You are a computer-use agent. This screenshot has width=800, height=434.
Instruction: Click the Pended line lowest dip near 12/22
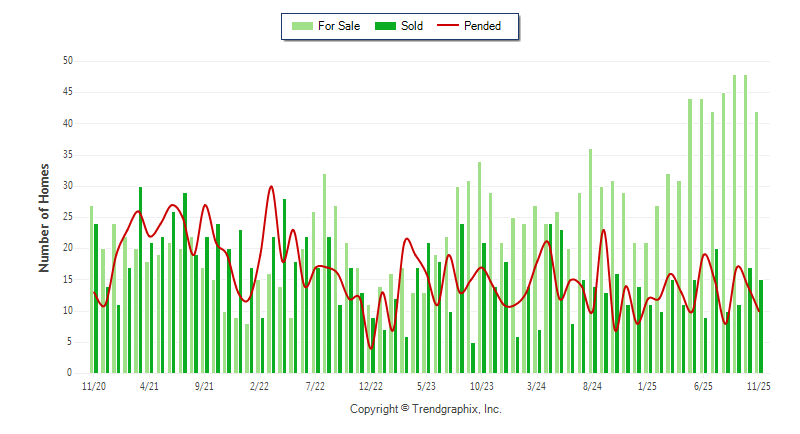point(372,348)
